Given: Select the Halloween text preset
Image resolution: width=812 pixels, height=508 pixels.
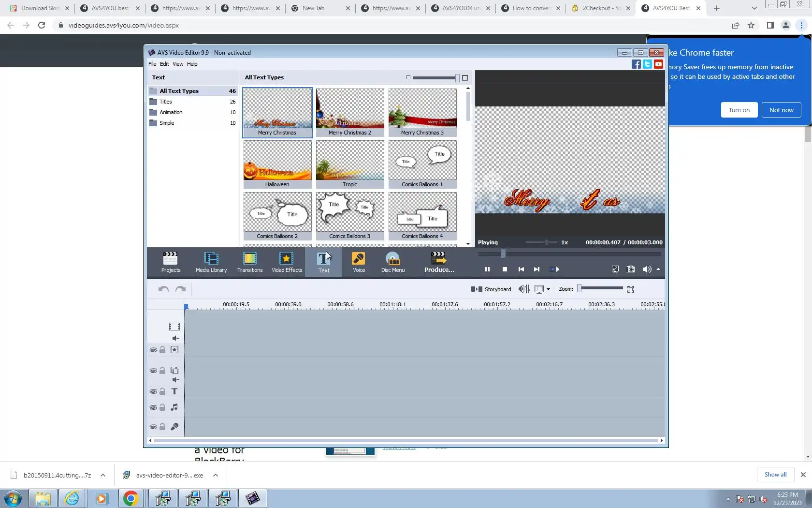Looking at the screenshot, I should pyautogui.click(x=277, y=164).
